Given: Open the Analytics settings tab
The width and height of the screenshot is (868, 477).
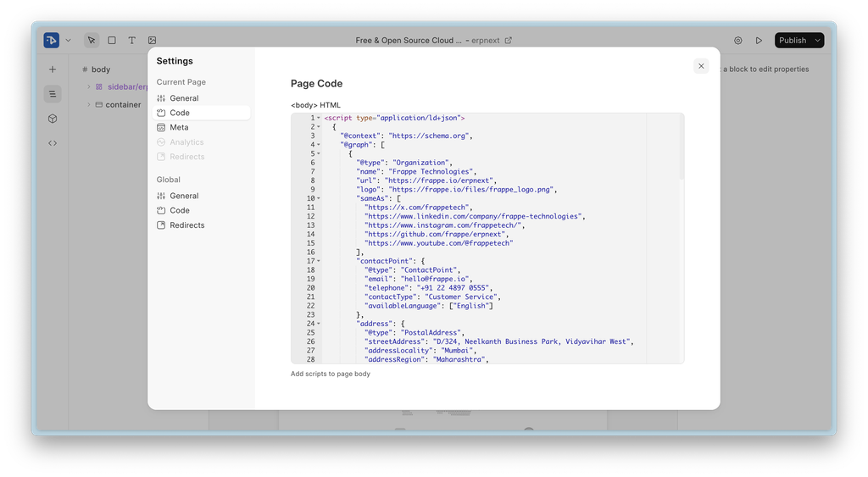Looking at the screenshot, I should click(x=201, y=142).
